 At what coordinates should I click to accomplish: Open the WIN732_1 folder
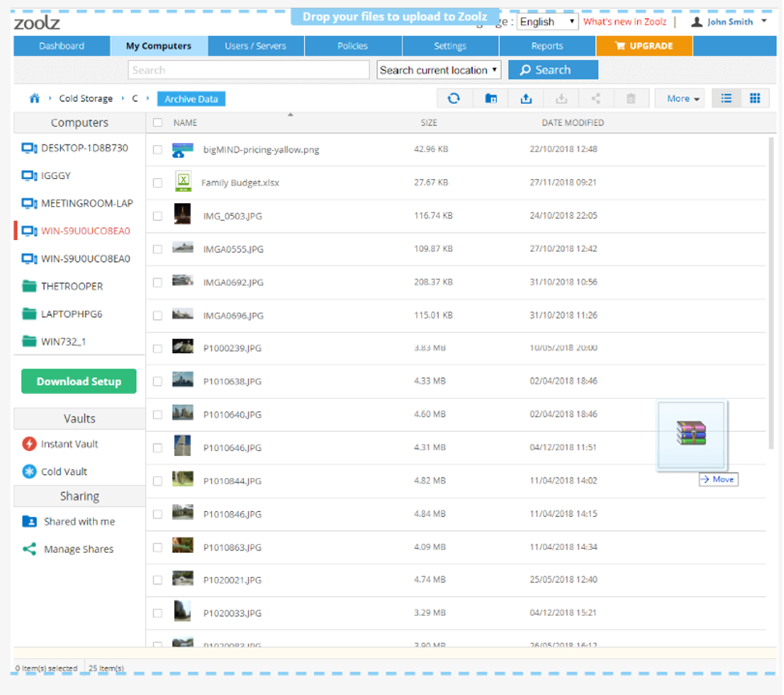[54, 342]
